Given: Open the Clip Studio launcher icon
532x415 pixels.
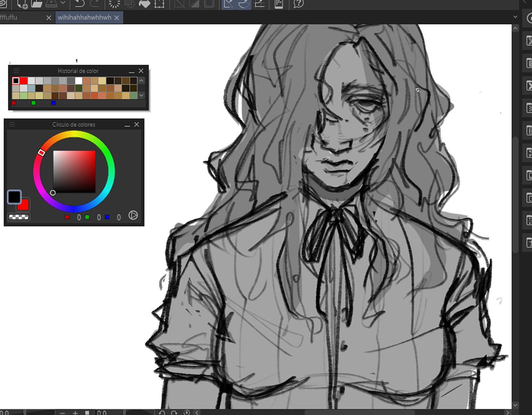Looking at the screenshot, I should tap(3, 4).
